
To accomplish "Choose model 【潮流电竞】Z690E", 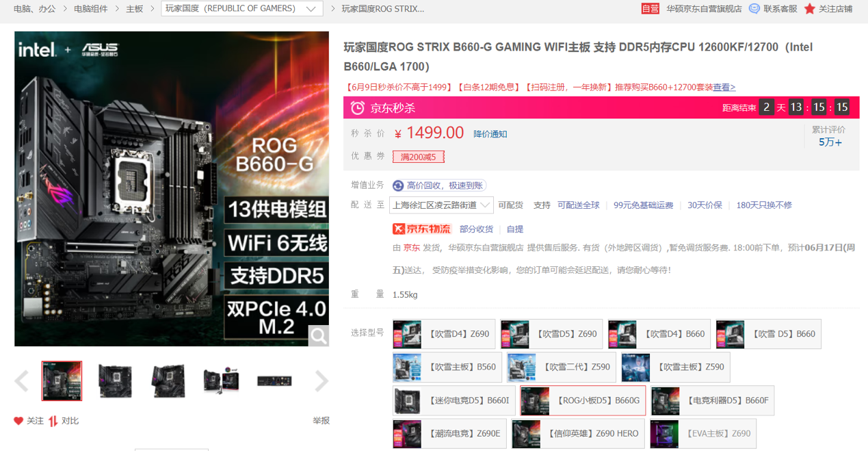I will (449, 434).
